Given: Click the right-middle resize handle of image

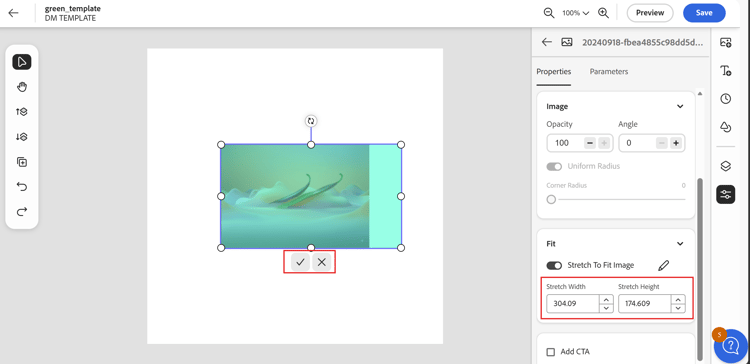Looking at the screenshot, I should [401, 196].
